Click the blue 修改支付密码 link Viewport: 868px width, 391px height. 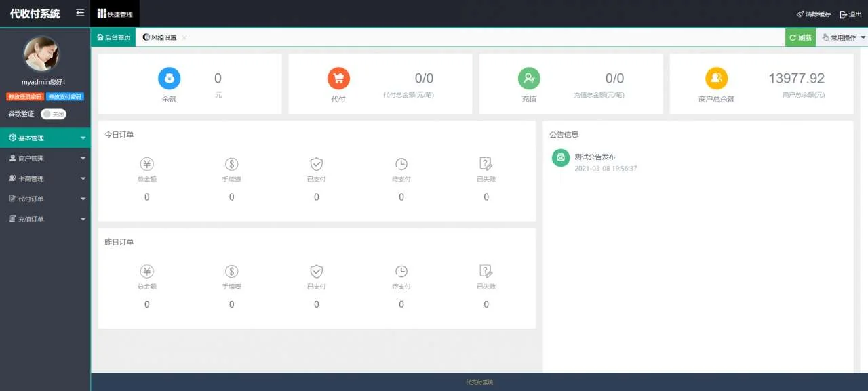tap(66, 96)
